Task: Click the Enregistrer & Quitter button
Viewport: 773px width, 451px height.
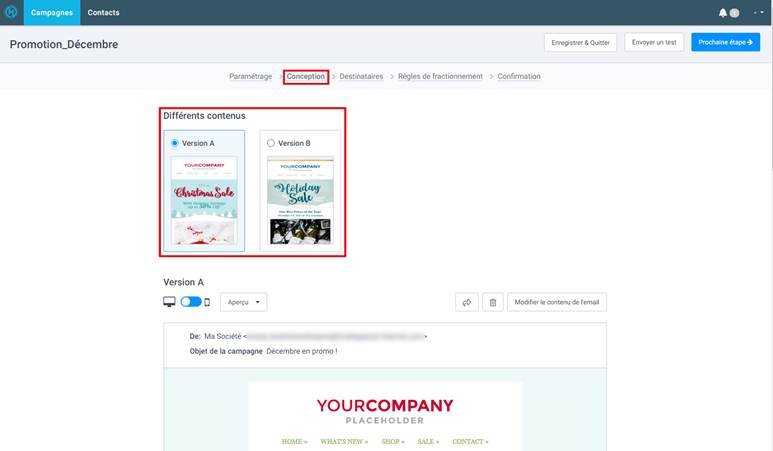Action: (580, 43)
